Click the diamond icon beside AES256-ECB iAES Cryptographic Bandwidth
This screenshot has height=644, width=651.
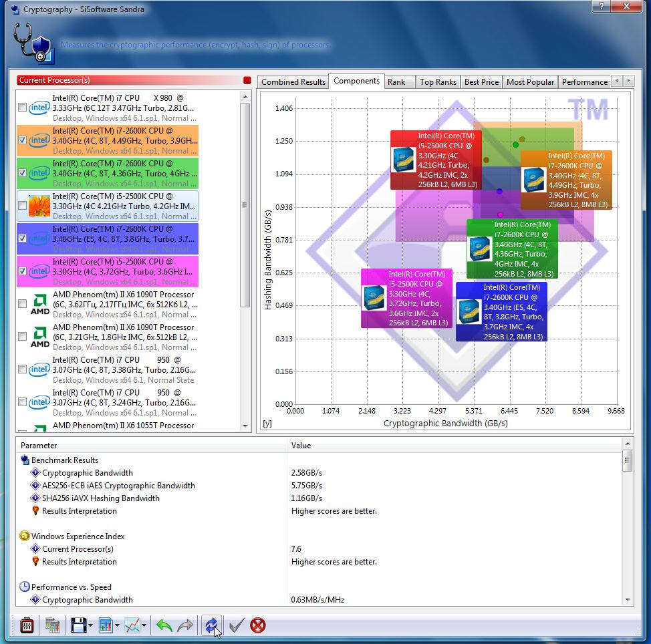(x=35, y=486)
